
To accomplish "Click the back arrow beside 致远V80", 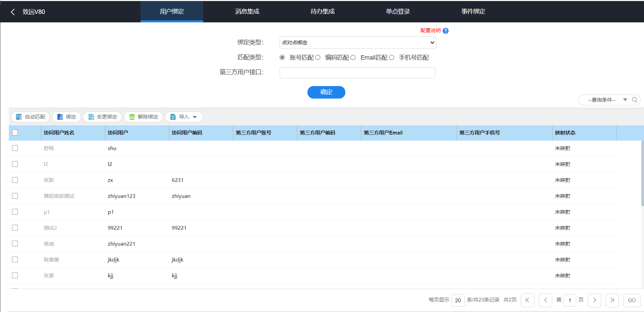I will [x=13, y=12].
